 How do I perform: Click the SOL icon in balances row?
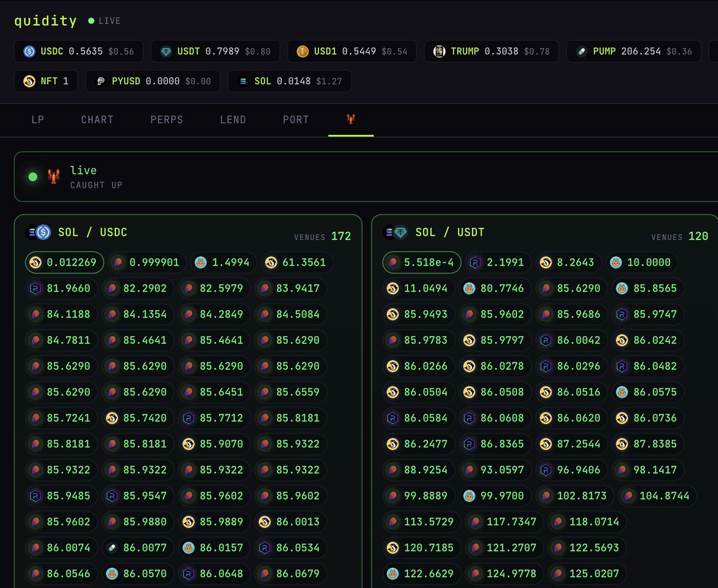243,81
